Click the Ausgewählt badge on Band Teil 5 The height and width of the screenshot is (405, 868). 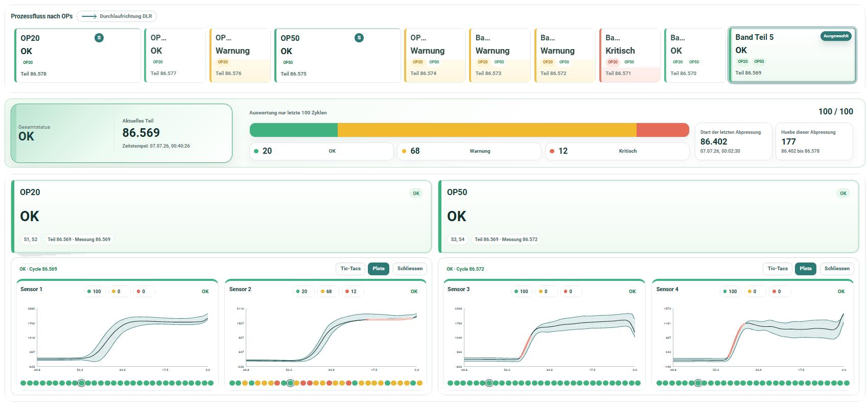tap(836, 36)
